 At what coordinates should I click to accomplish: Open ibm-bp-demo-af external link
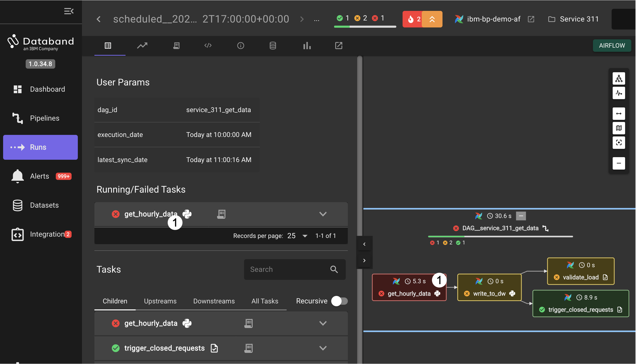531,19
